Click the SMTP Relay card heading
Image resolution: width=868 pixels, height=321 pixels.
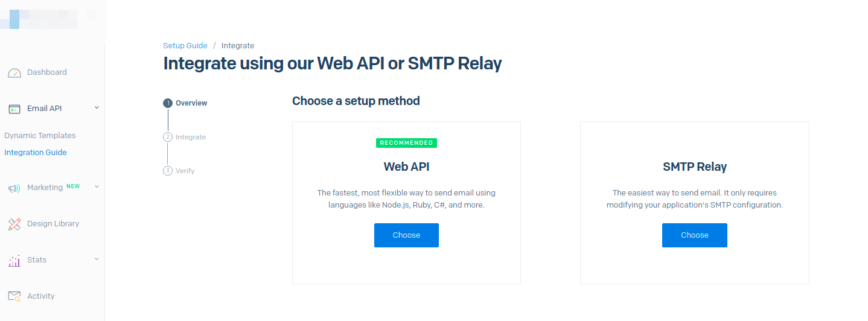coord(694,167)
